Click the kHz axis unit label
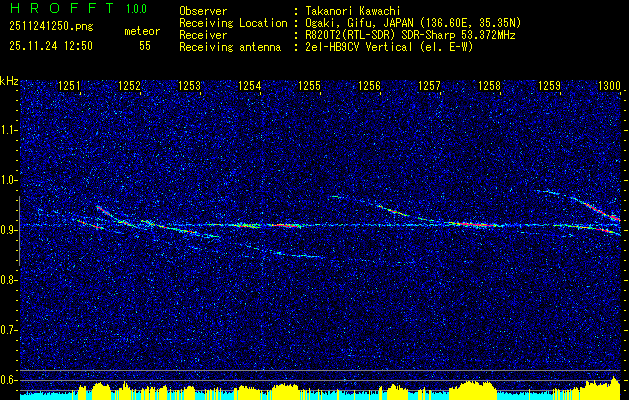Image resolution: width=629 pixels, height=400 pixels. [x=9, y=81]
